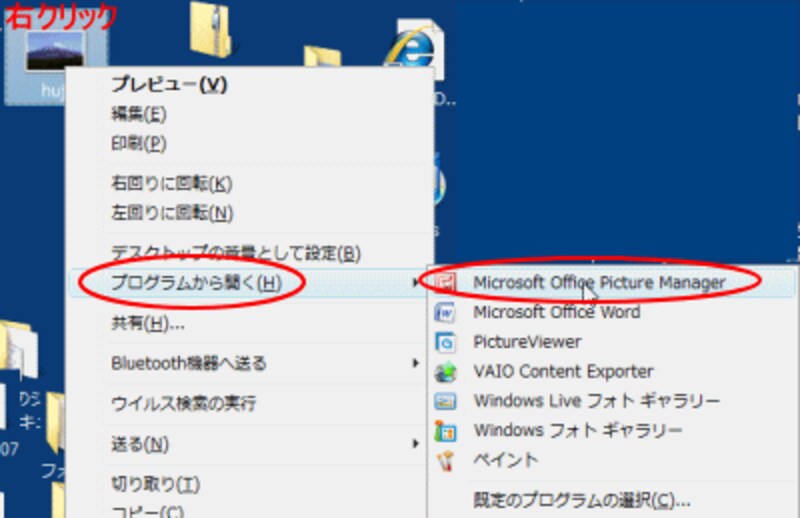
Task: Open Microsoft Office Picture Manager icon in submenu
Action: (x=445, y=282)
